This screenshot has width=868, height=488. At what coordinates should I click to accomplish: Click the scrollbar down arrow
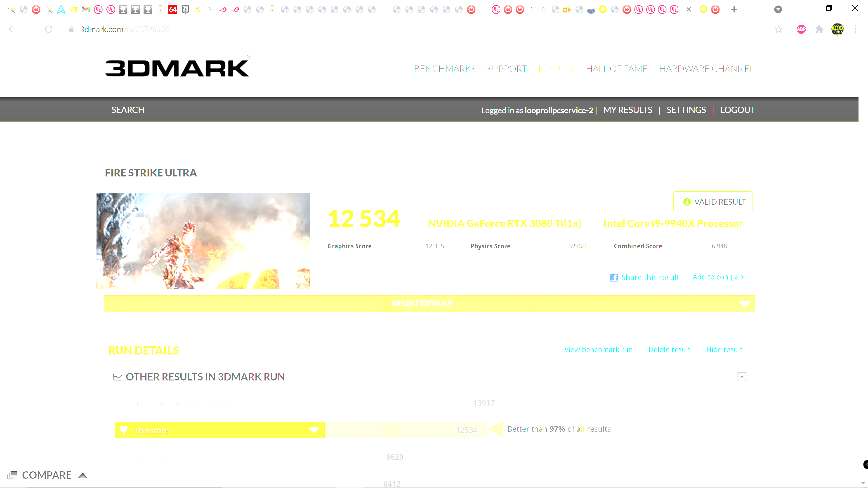click(x=863, y=483)
